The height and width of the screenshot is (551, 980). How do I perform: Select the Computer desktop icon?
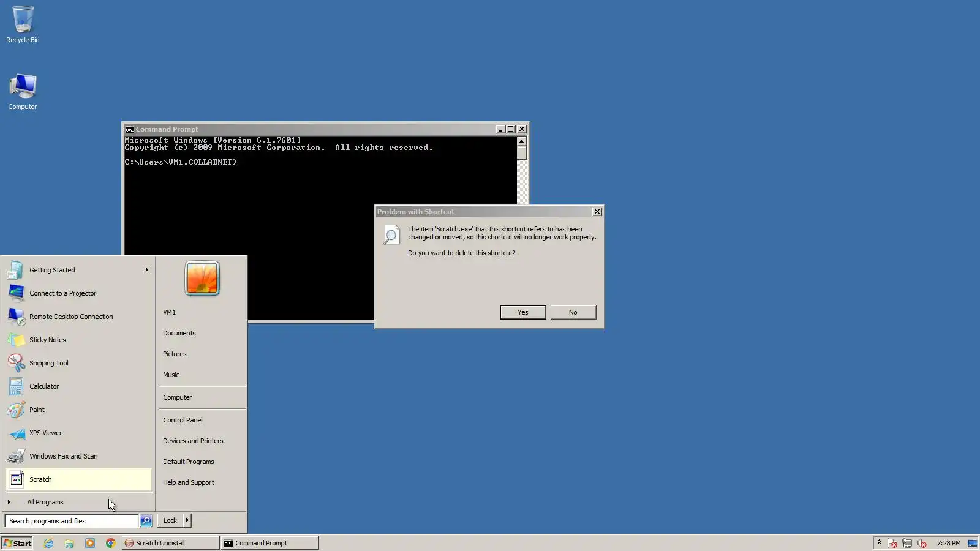23,92
